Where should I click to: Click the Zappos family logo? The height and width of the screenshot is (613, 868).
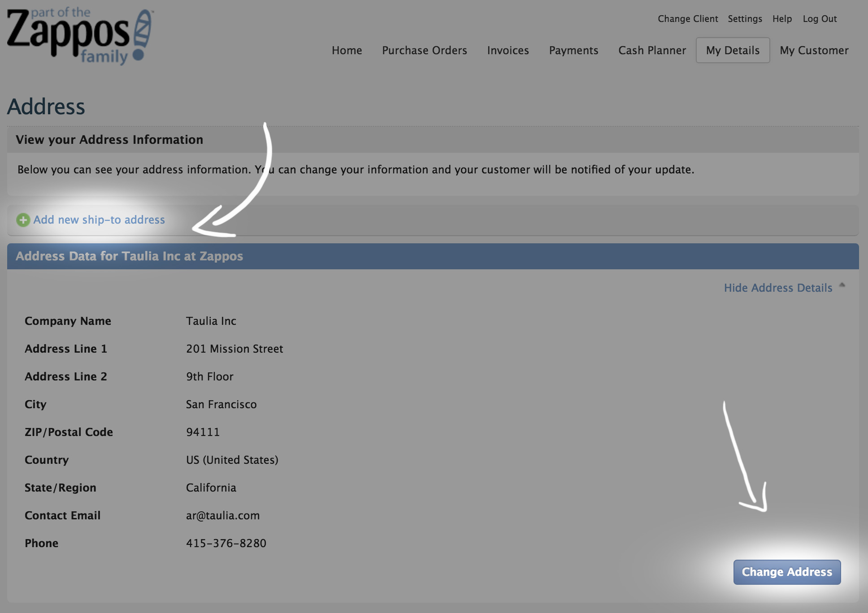pos(81,37)
